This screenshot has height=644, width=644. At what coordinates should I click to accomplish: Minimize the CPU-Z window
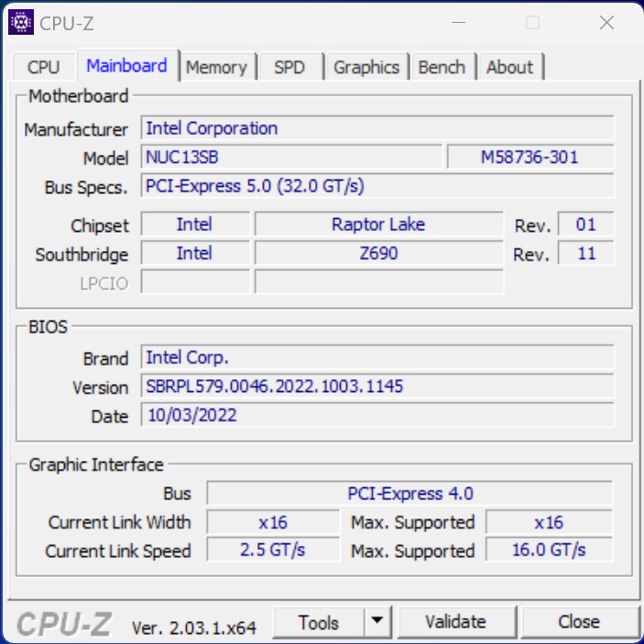[458, 23]
